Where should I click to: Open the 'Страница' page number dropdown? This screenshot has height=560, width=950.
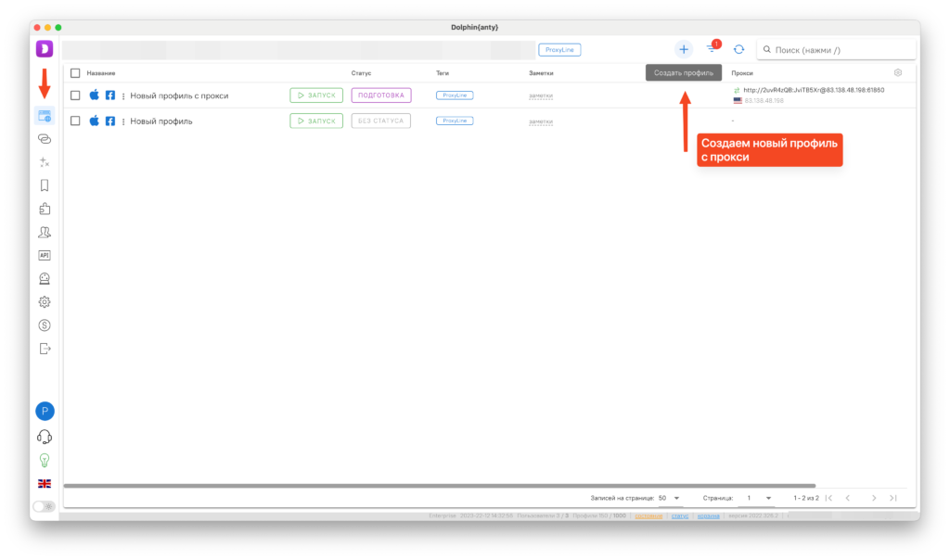tap(759, 498)
